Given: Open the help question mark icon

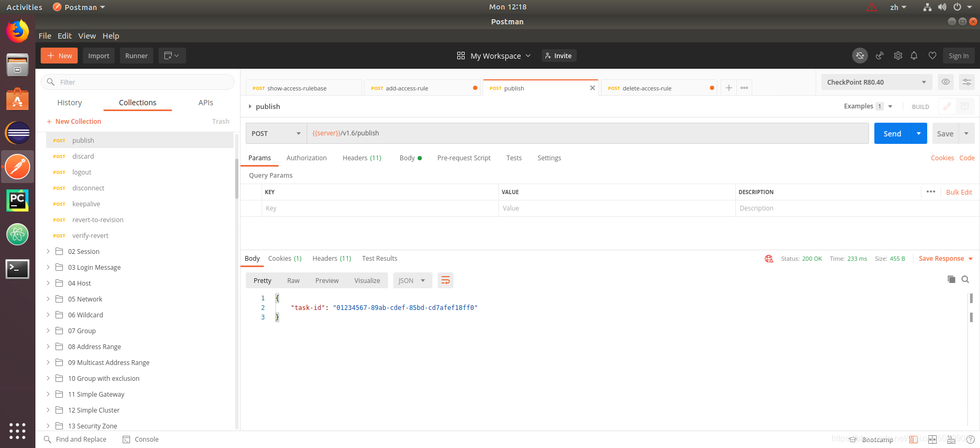Looking at the screenshot, I should pos(970,440).
